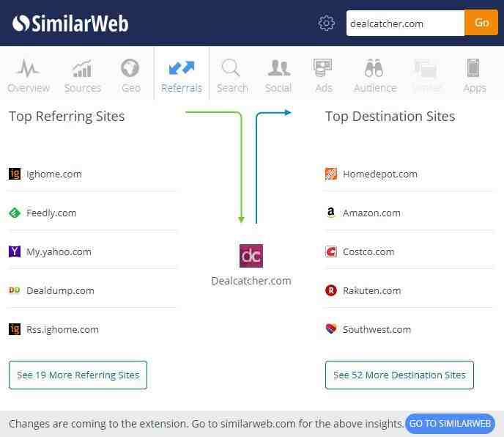
Task: Click the GO TO SIMILARWEB button
Action: point(450,424)
